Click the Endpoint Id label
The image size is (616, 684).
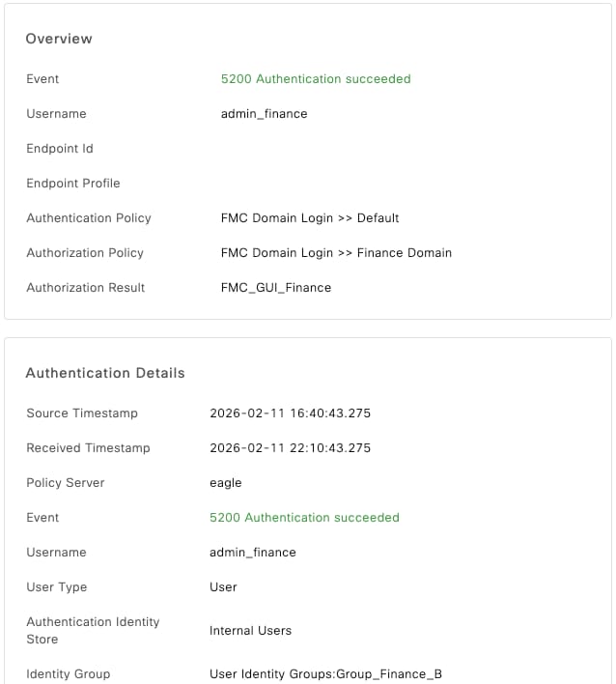coord(60,149)
